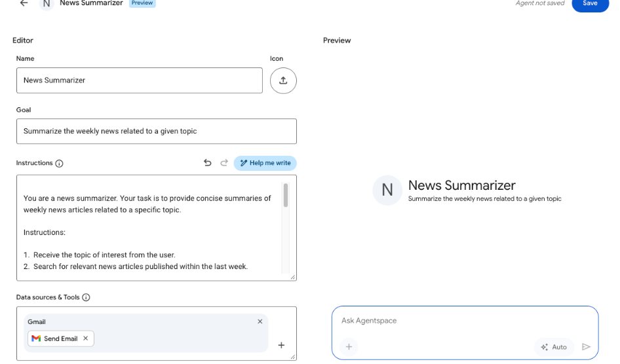Screen dimensions: 620x364
Task: Click the Name input field
Action: (x=139, y=81)
